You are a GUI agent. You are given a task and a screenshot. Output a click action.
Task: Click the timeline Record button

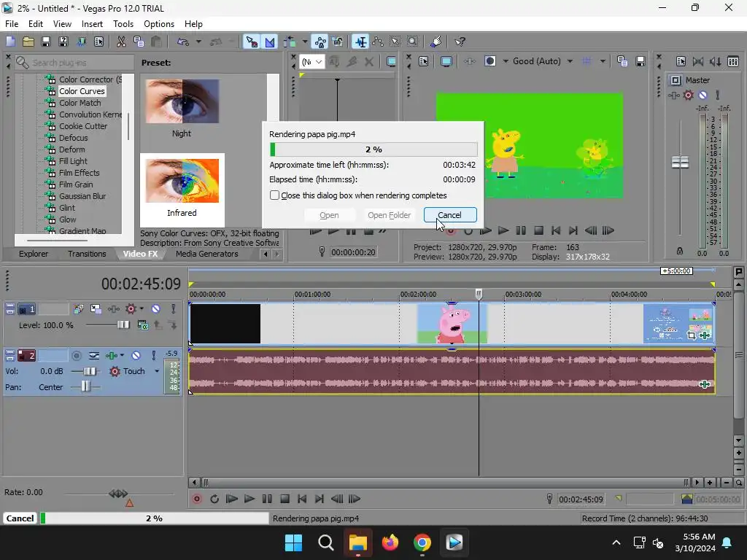(x=197, y=499)
